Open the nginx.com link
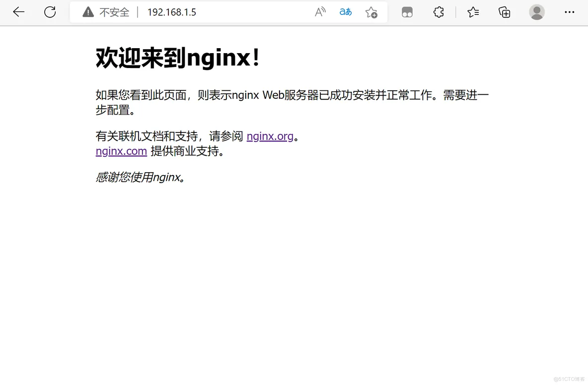Screen dimensions: 588x385 click(121, 151)
